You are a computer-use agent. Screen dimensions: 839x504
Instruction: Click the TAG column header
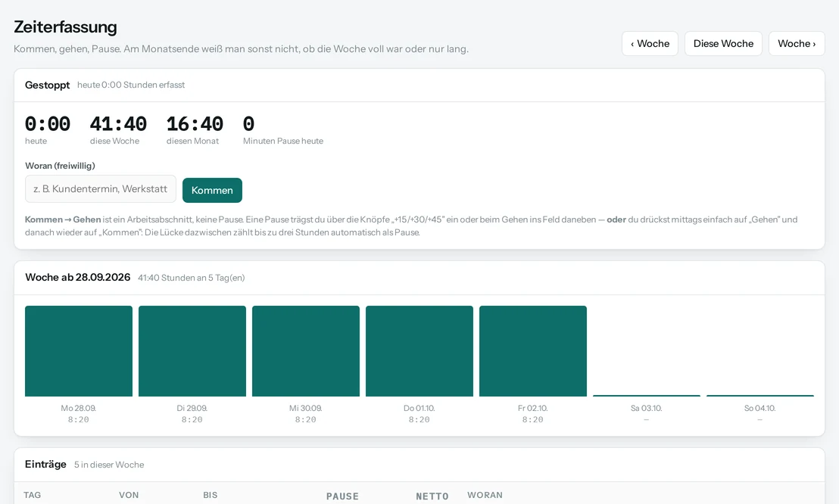[x=32, y=495]
